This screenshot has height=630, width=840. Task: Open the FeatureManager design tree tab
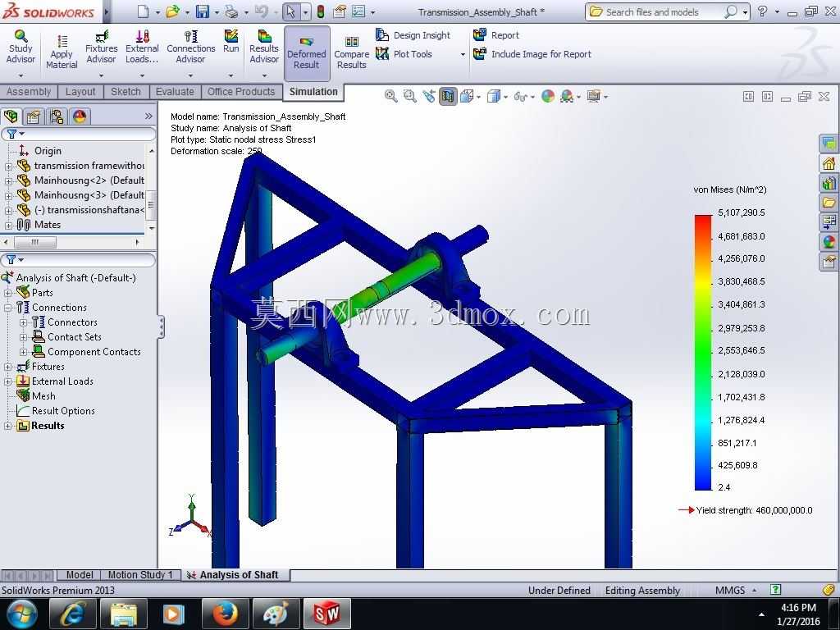tap(11, 116)
